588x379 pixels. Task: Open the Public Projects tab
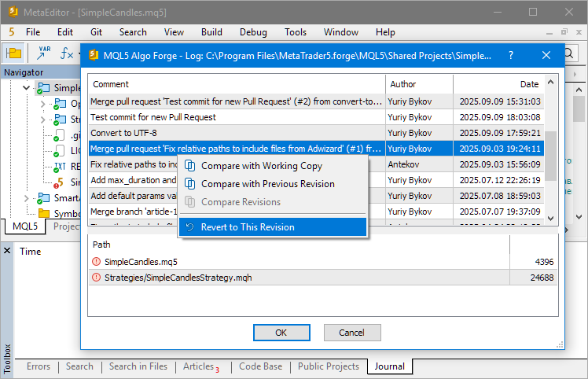(329, 366)
